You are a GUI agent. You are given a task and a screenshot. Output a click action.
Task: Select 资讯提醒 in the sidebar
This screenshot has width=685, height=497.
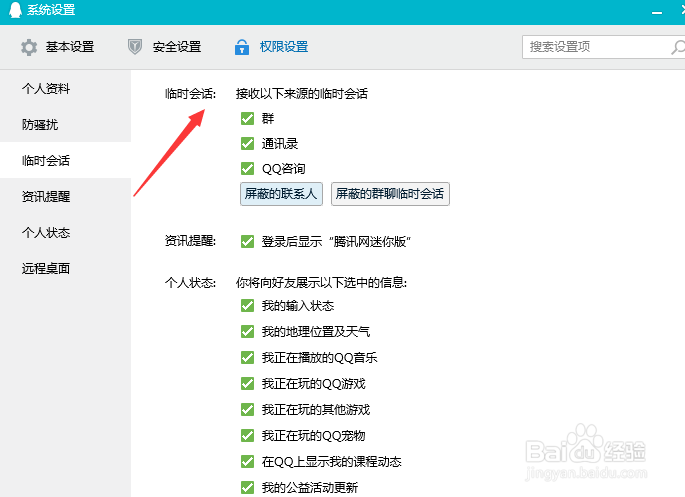coord(46,197)
